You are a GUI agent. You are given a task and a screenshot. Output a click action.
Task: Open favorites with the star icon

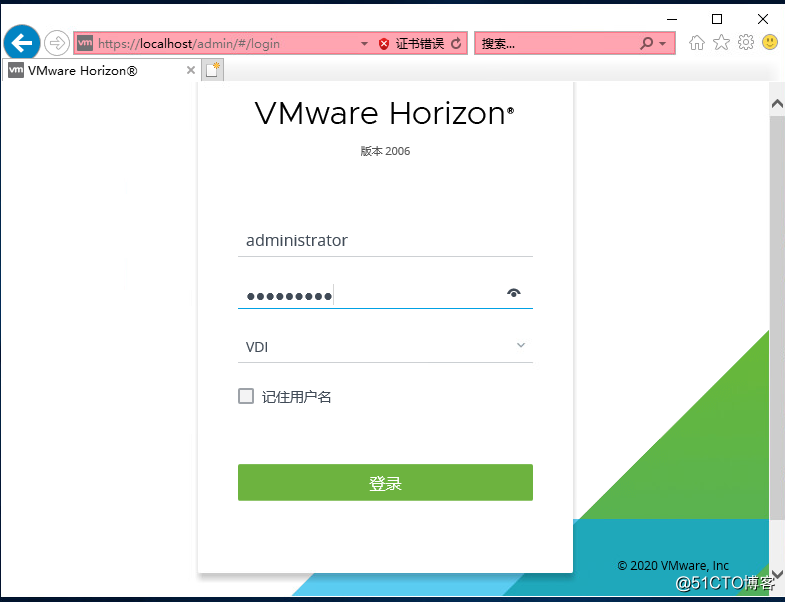coord(721,43)
